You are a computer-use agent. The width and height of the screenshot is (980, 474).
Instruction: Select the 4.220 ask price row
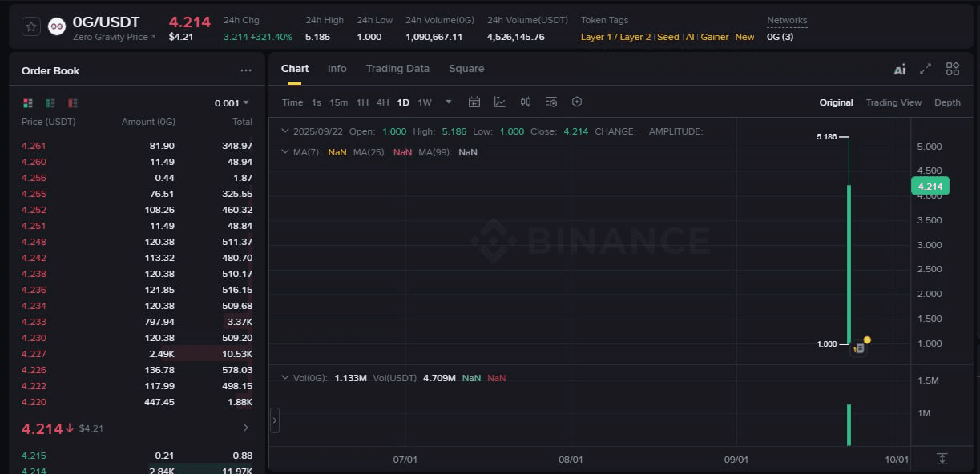[137, 402]
